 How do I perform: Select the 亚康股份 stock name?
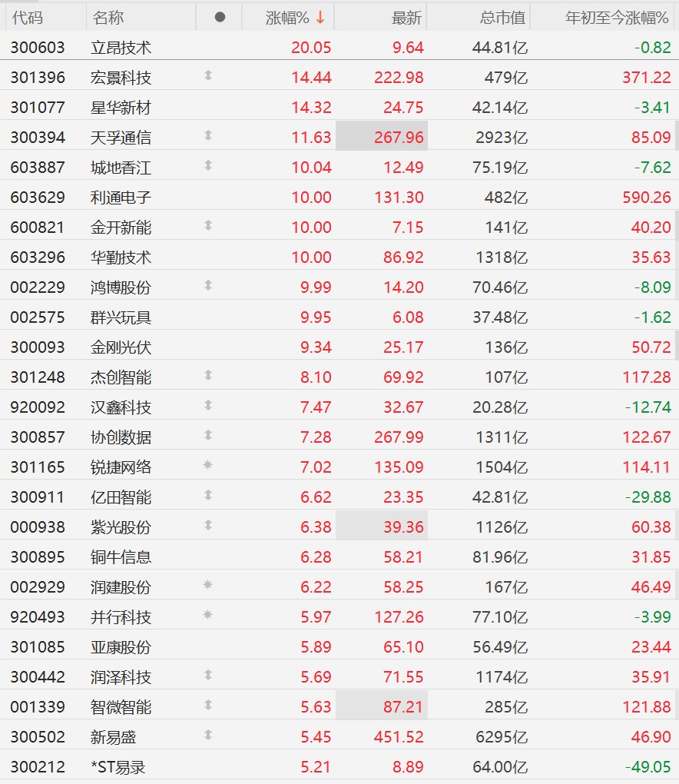121,647
